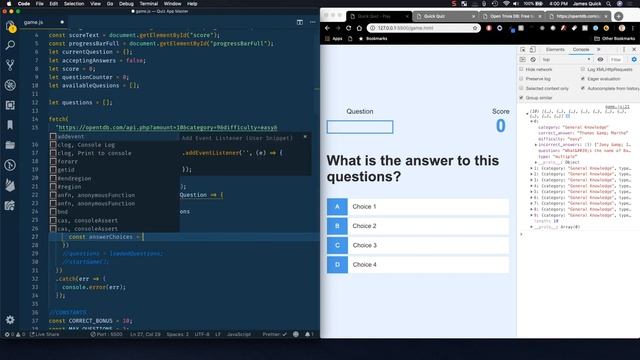Screen dimensions: 640x360
Task: Select answer Choice 3
Action: 418,245
